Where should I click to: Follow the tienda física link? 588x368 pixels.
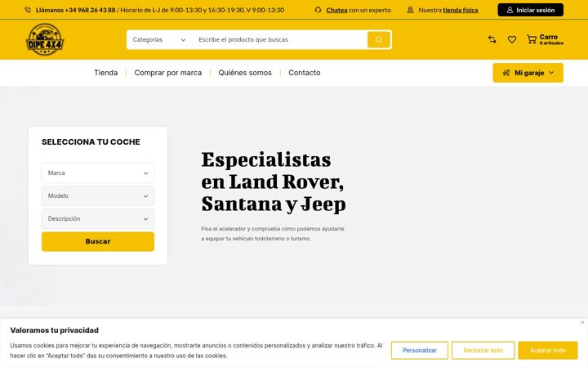point(461,10)
